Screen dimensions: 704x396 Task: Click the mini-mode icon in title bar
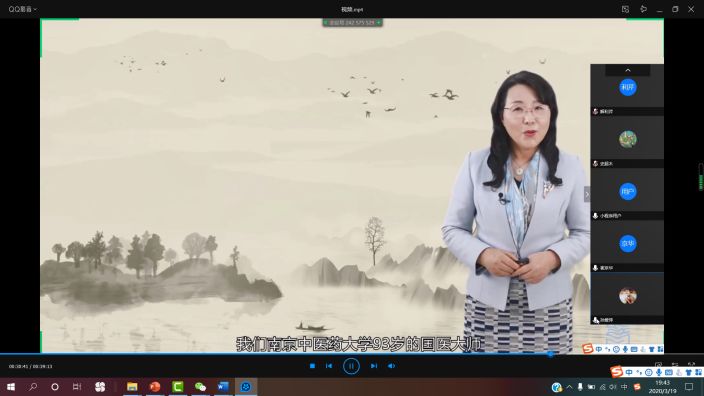pos(625,9)
